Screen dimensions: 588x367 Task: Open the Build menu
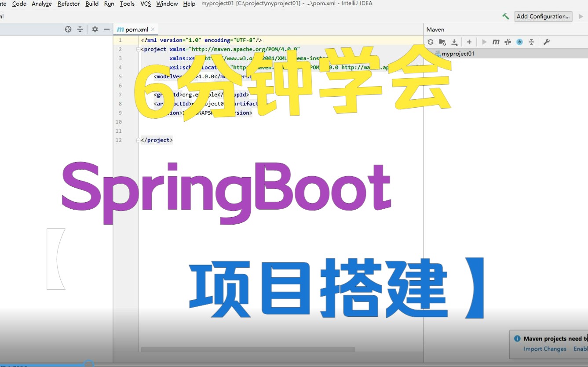92,4
